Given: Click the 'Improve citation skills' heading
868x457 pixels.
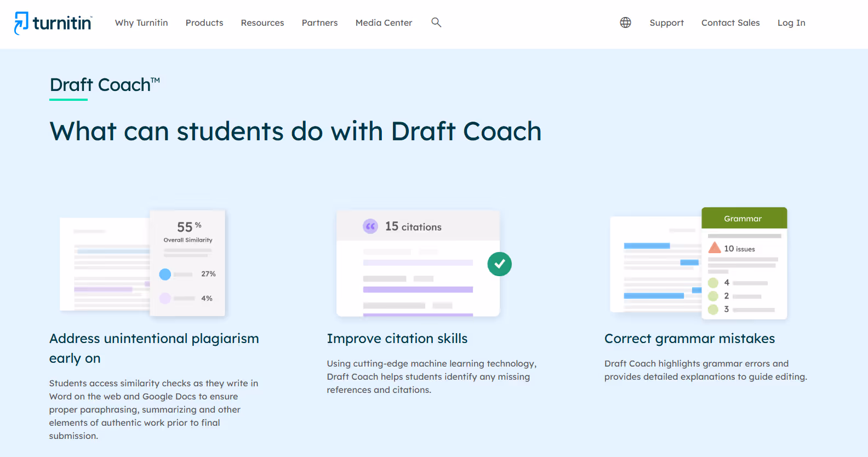Looking at the screenshot, I should 397,339.
